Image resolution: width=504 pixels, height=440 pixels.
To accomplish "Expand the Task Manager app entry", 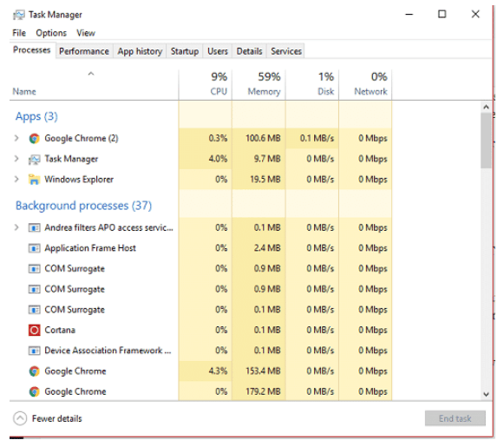I will (16, 159).
